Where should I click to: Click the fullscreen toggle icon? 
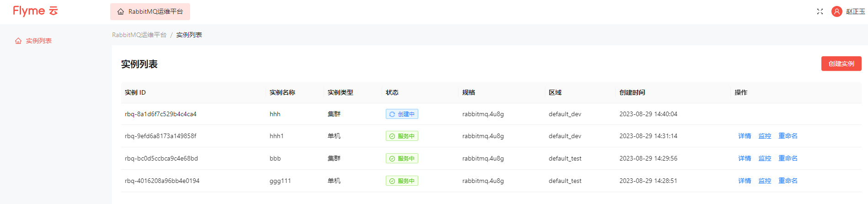820,11
